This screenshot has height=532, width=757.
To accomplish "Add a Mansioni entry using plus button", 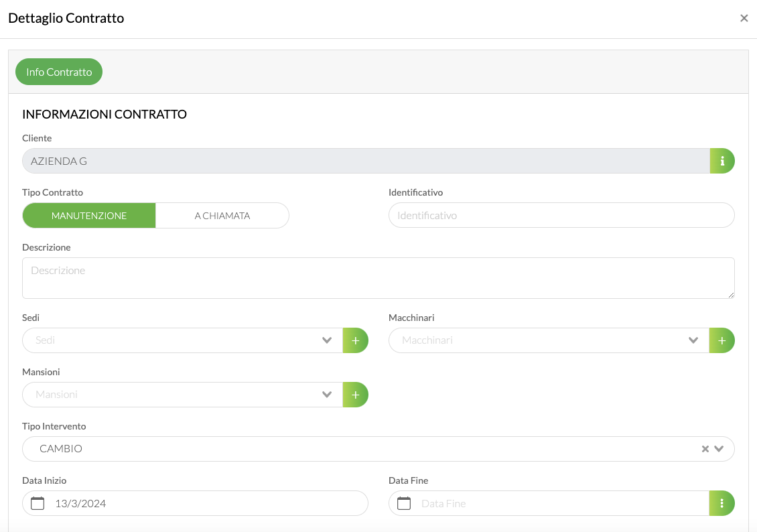I will (x=356, y=395).
